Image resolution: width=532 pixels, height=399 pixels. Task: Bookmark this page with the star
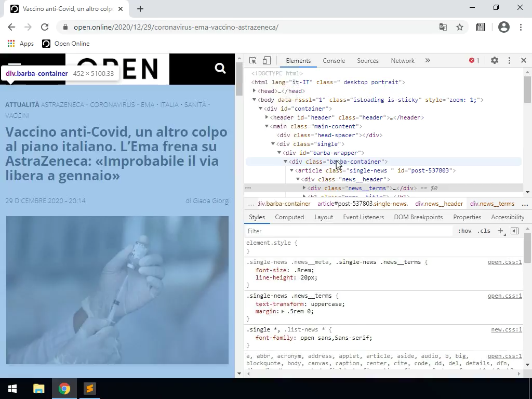(460, 27)
